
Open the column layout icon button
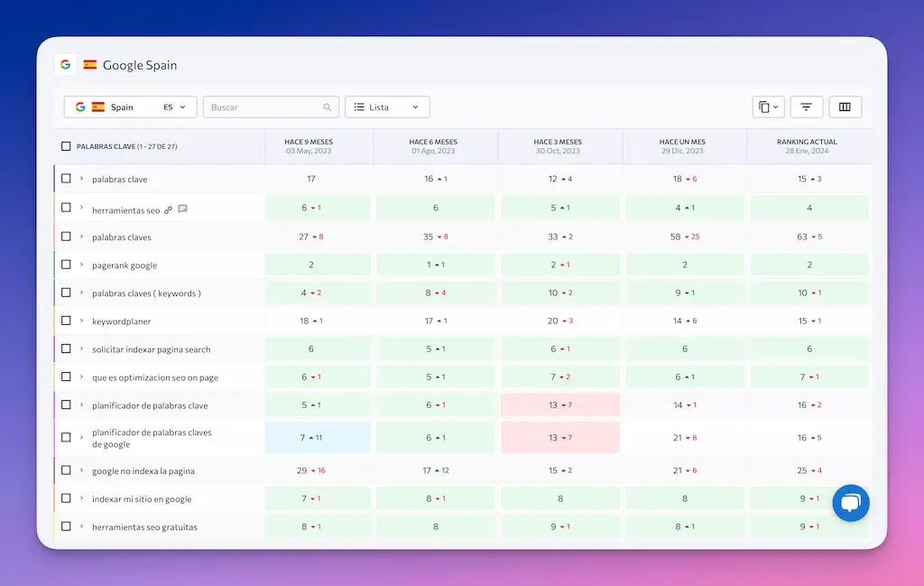click(x=845, y=107)
